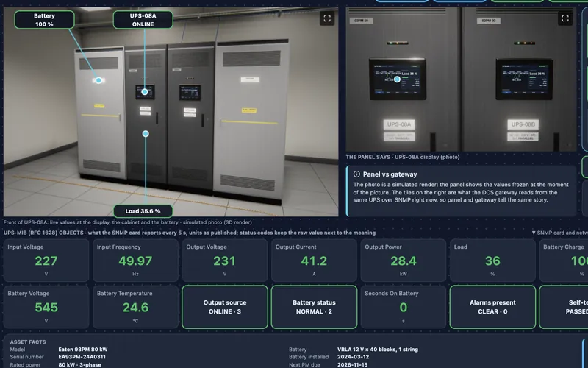Select the Load 36 % tile
This screenshot has height=368, width=588.
492,261
